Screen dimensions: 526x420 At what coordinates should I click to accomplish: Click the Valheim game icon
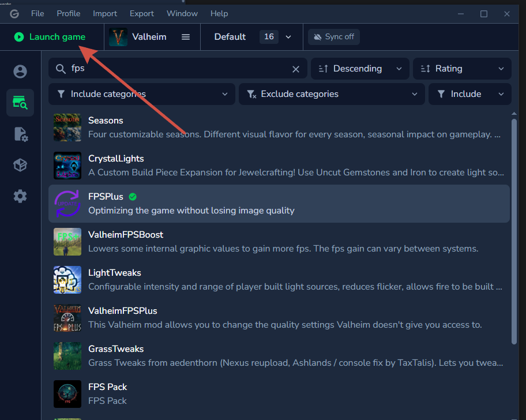(118, 37)
